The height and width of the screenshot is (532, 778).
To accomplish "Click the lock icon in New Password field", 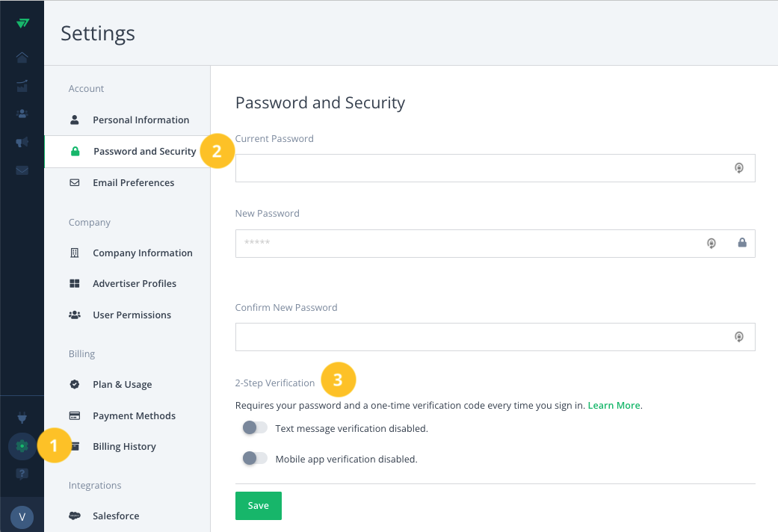I will pos(742,243).
